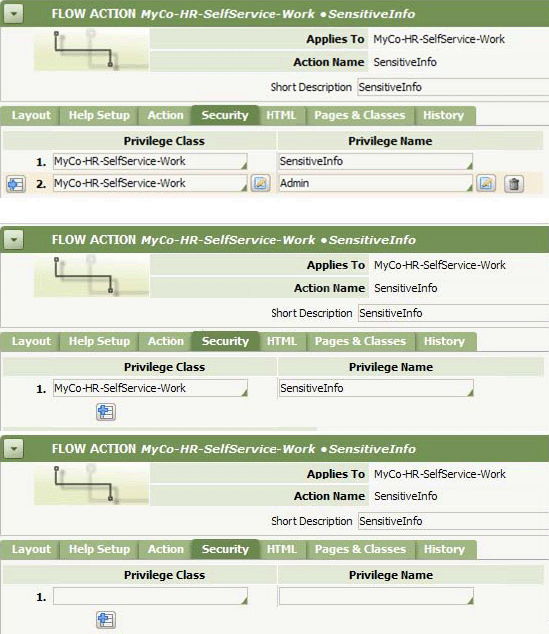The width and height of the screenshot is (549, 634).
Task: Click the delete trash icon in row 2
Action: pyautogui.click(x=514, y=184)
